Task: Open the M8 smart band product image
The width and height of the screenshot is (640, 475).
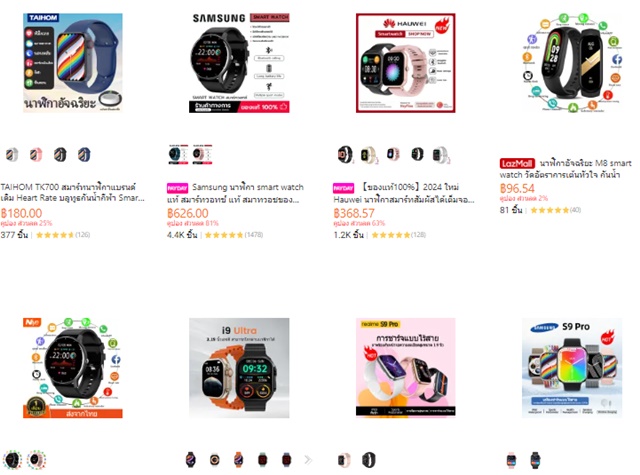Action: [x=572, y=63]
